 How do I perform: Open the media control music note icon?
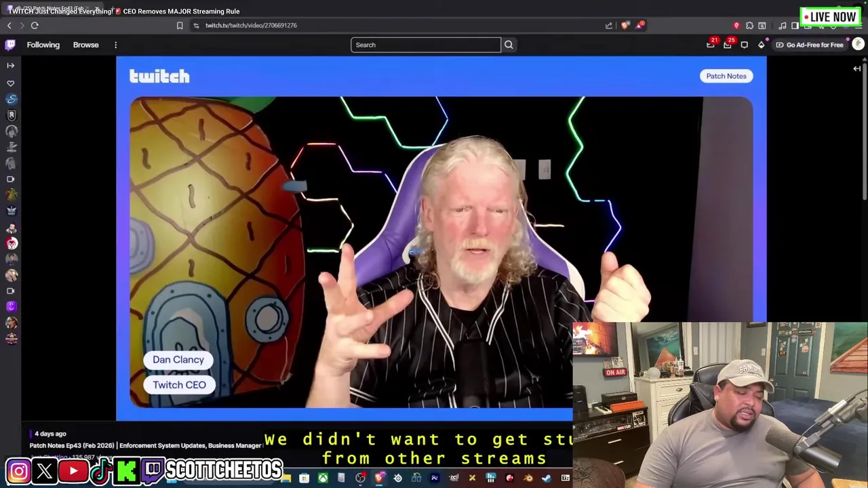coord(783,26)
